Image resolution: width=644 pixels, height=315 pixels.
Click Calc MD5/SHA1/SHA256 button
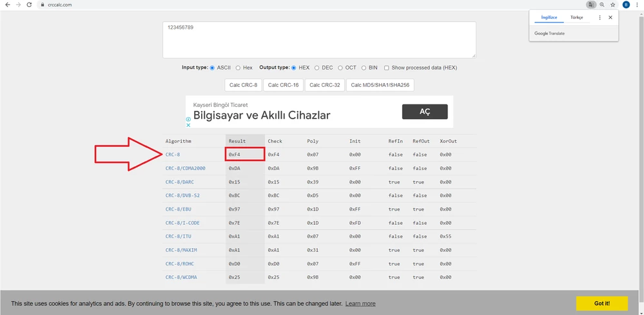coord(380,85)
